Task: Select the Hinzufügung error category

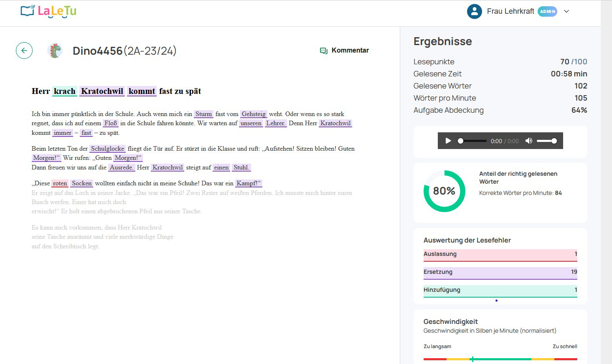Action: [500, 290]
